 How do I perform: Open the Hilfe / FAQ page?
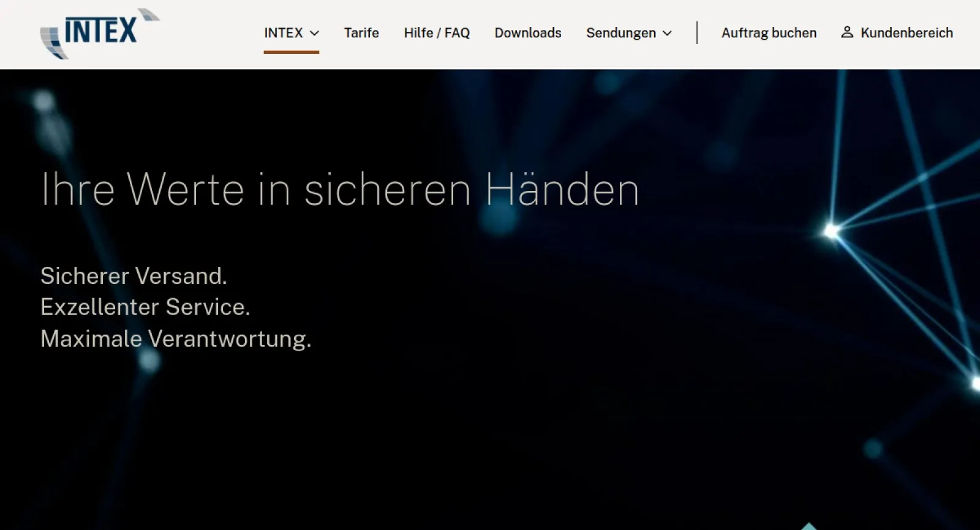437,33
